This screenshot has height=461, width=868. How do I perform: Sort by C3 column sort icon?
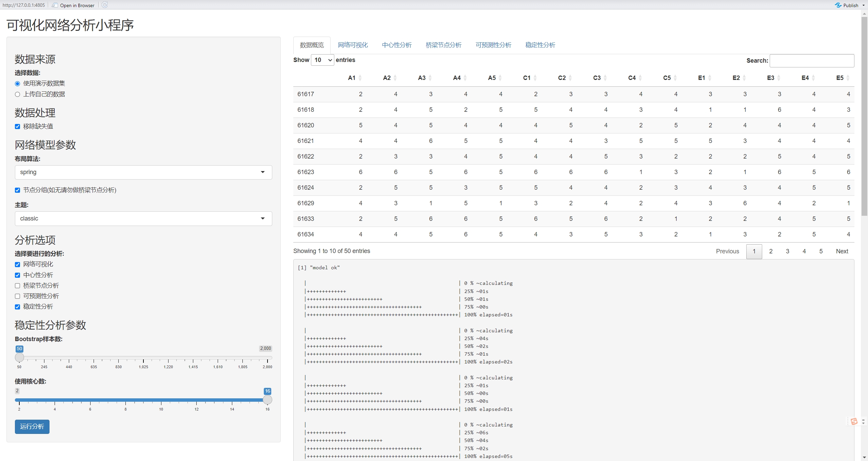[x=605, y=78]
